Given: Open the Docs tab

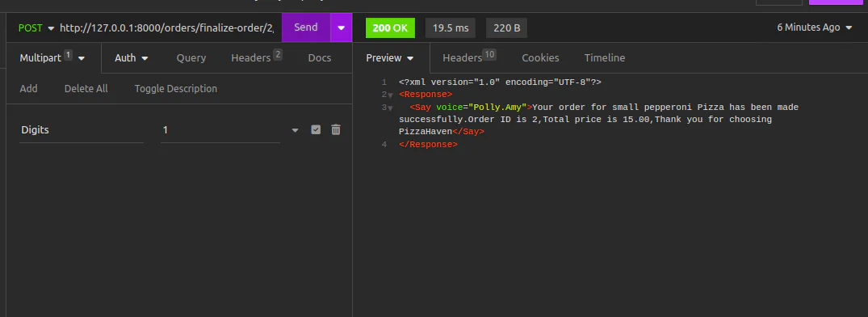Looking at the screenshot, I should 320,57.
